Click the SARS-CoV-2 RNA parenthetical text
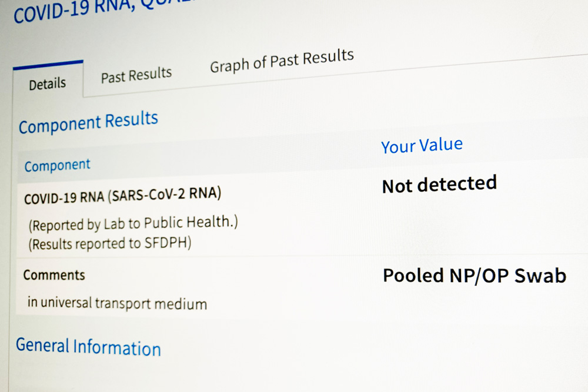The width and height of the screenshot is (588, 392). point(165,195)
